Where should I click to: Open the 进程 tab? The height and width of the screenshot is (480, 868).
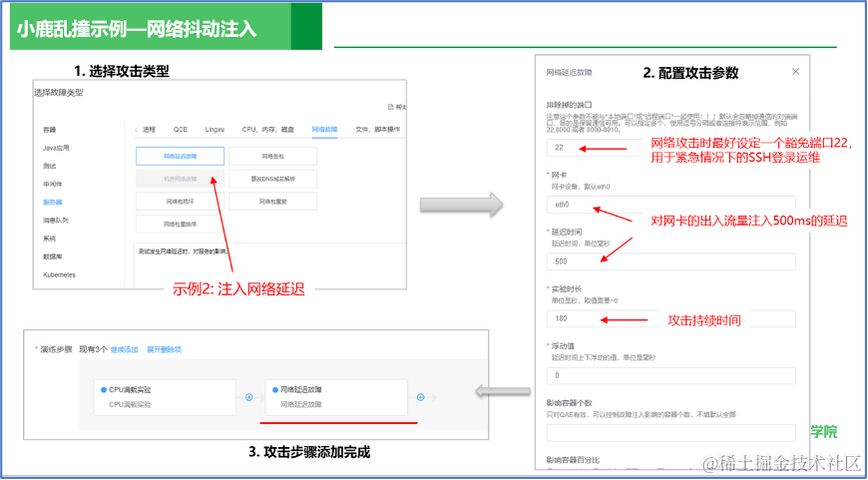(150, 130)
